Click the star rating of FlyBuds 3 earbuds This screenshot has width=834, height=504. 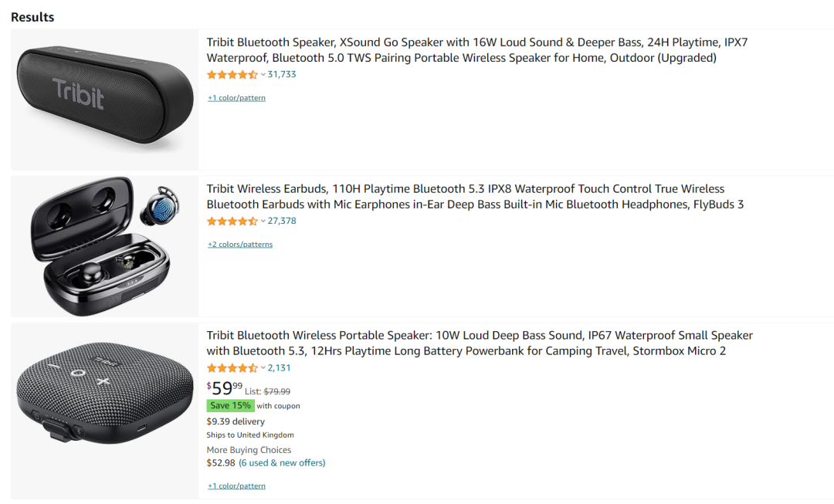click(x=232, y=222)
